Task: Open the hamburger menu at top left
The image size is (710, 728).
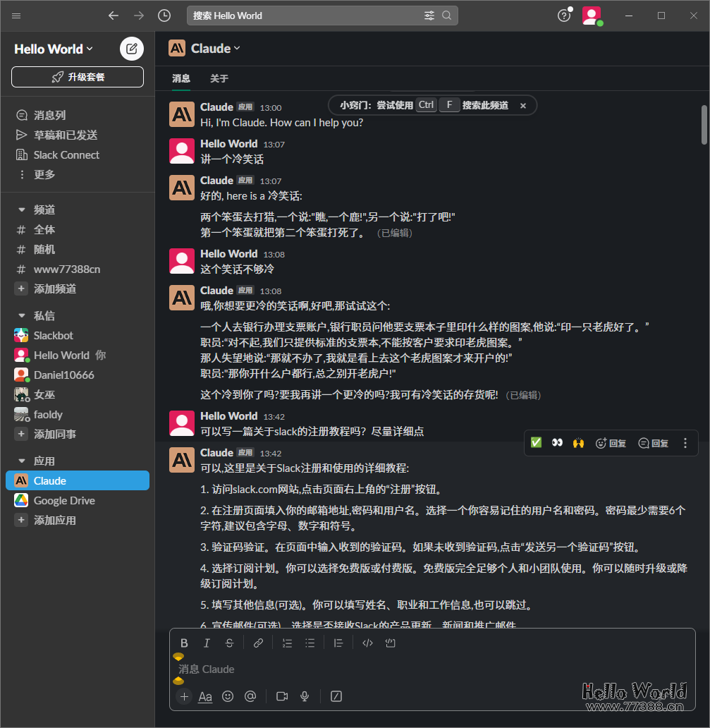Action: tap(16, 15)
